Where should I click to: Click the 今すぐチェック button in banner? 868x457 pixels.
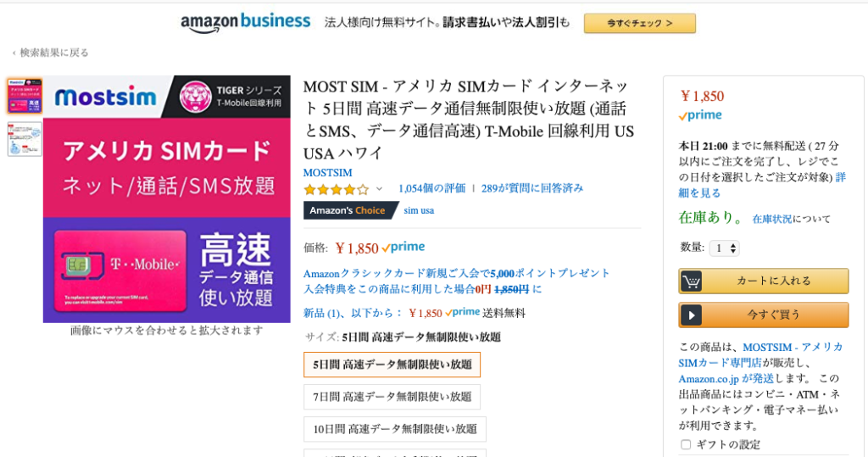[x=639, y=23]
